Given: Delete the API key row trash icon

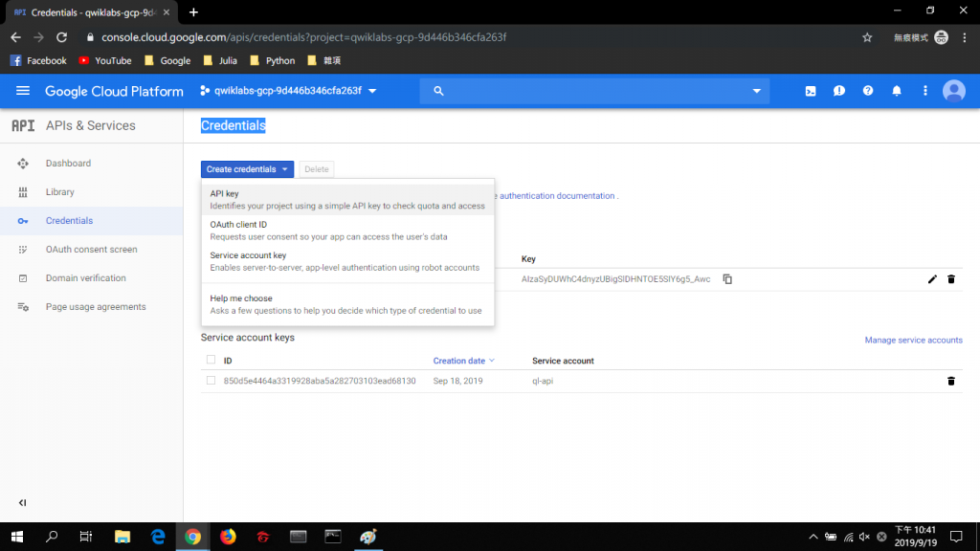Looking at the screenshot, I should [x=951, y=279].
